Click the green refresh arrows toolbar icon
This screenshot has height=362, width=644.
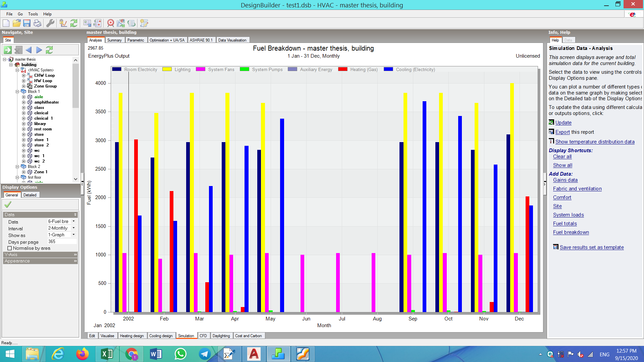tap(74, 23)
